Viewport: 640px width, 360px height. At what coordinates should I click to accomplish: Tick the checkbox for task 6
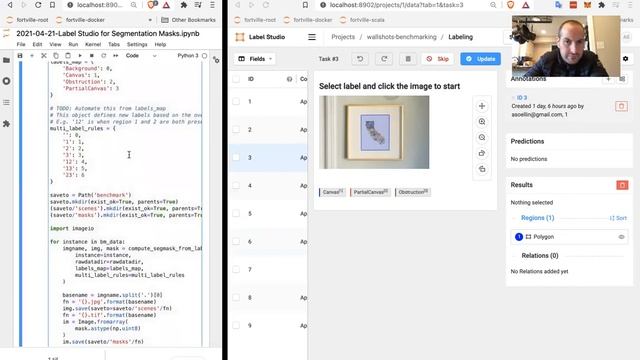point(236,241)
